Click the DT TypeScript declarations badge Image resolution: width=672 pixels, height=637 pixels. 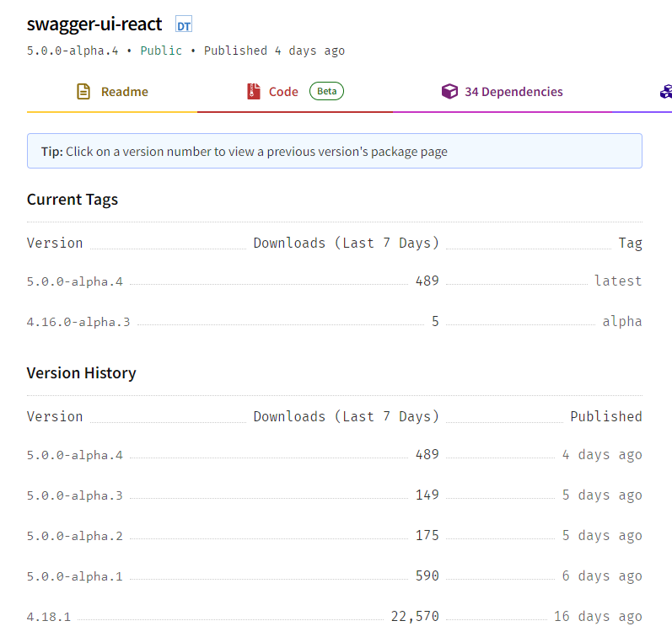(184, 24)
